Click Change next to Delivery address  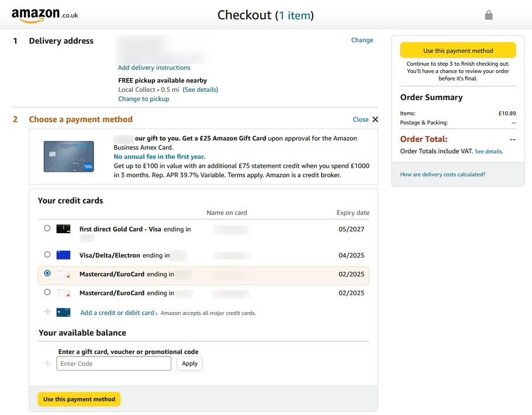[362, 40]
